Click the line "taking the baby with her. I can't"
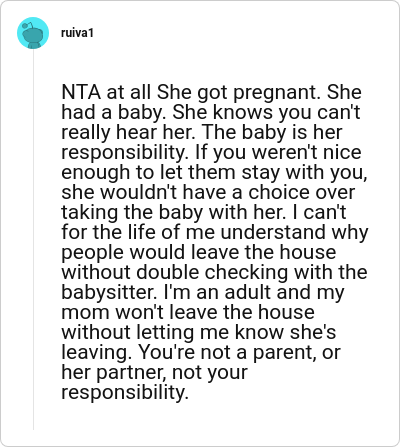 [204, 212]
